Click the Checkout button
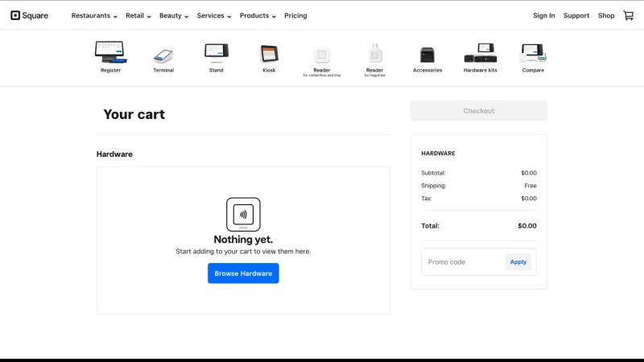This screenshot has height=362, width=644. pos(479,111)
